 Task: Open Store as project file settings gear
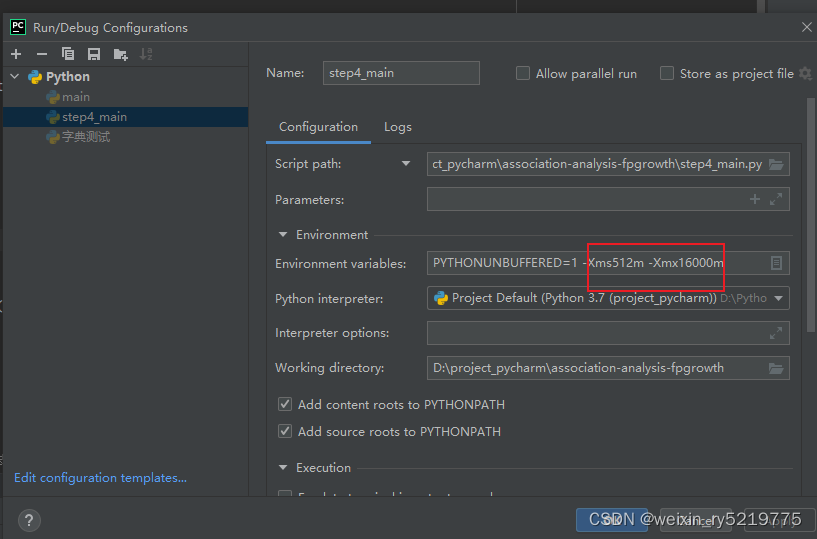pos(805,74)
